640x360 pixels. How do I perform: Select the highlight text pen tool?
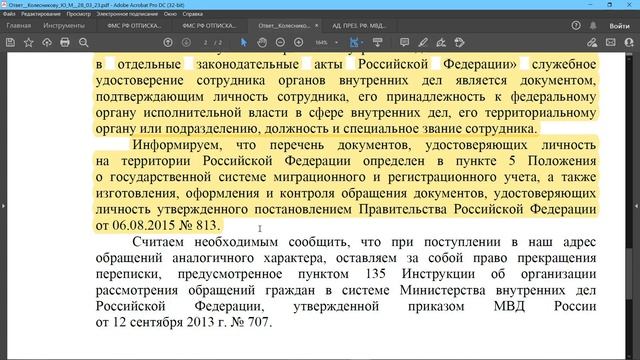pos(423,42)
